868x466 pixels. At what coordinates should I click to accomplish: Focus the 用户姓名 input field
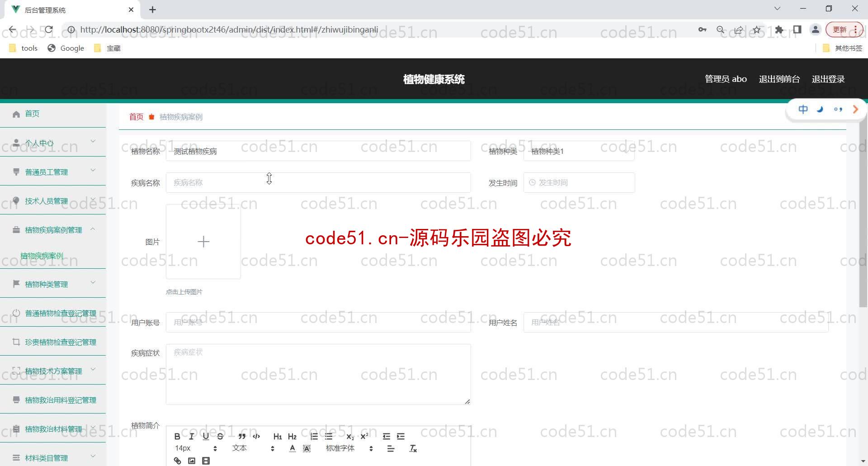coord(676,322)
